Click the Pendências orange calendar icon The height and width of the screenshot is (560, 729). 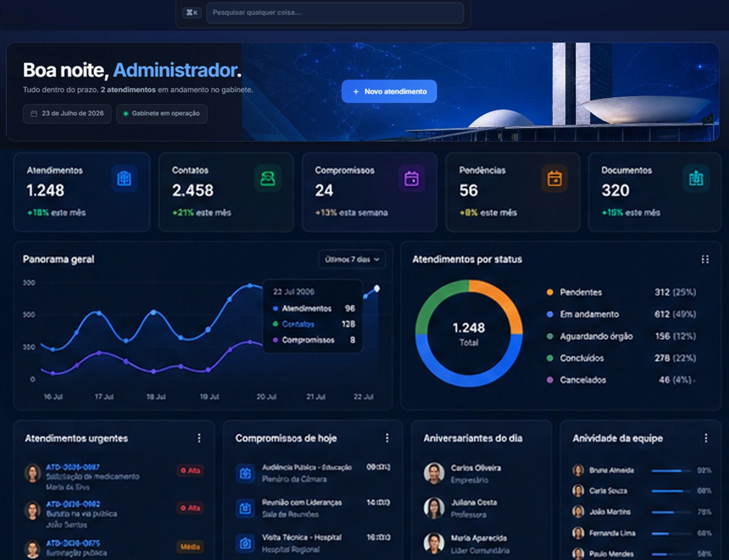click(554, 179)
